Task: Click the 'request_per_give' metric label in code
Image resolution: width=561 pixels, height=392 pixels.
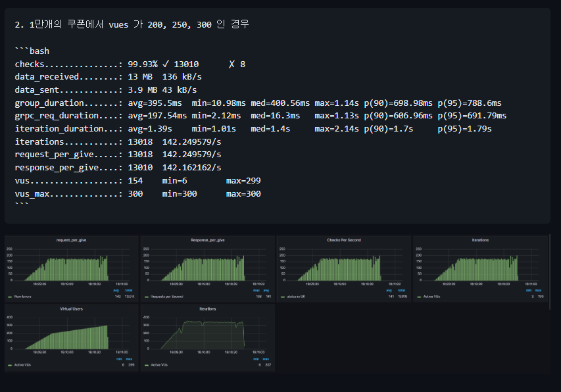Action: coord(54,155)
